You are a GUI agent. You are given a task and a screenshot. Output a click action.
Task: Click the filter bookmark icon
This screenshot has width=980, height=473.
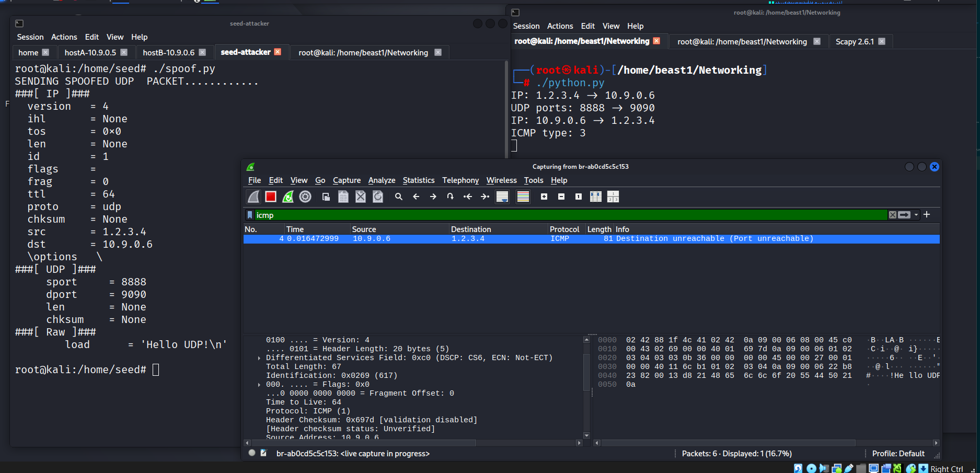250,215
